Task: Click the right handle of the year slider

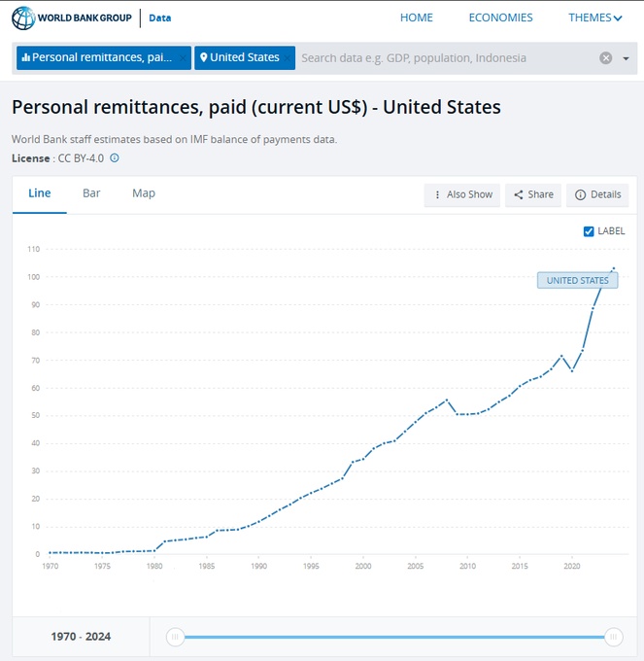Action: click(613, 637)
